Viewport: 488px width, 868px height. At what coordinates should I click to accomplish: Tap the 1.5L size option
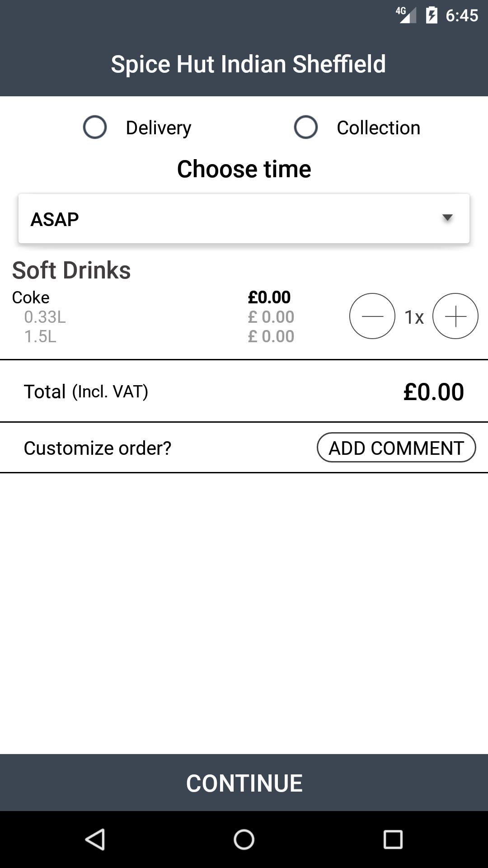coord(40,336)
